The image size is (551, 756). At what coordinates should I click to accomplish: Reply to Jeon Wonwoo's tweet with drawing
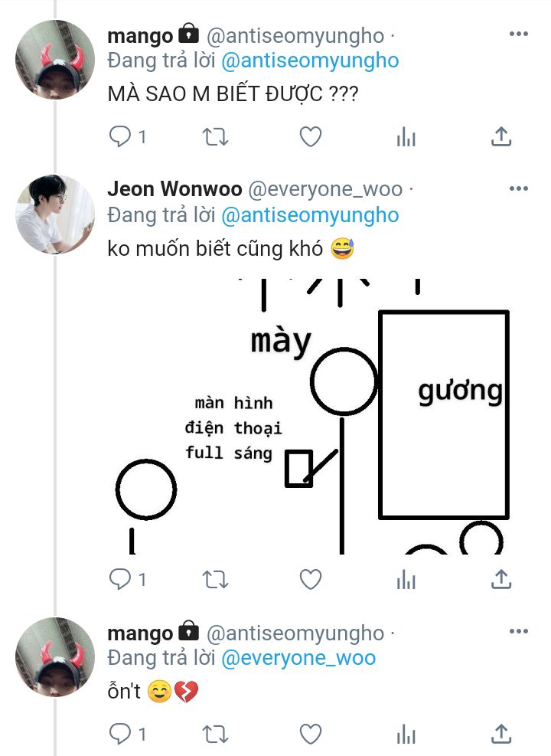point(127,579)
